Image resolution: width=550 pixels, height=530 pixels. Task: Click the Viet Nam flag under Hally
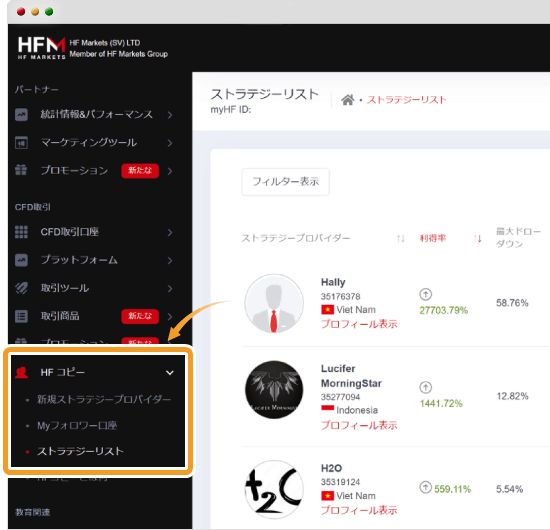point(327,310)
